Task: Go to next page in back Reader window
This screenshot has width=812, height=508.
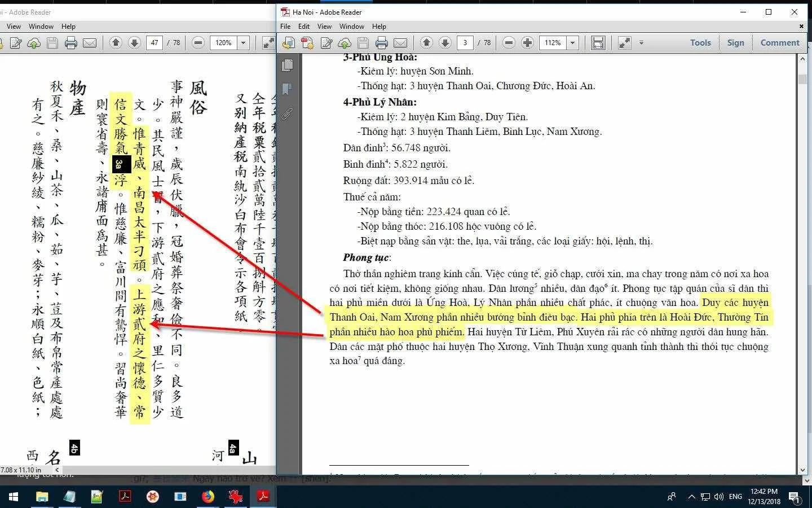Action: pyautogui.click(x=134, y=43)
